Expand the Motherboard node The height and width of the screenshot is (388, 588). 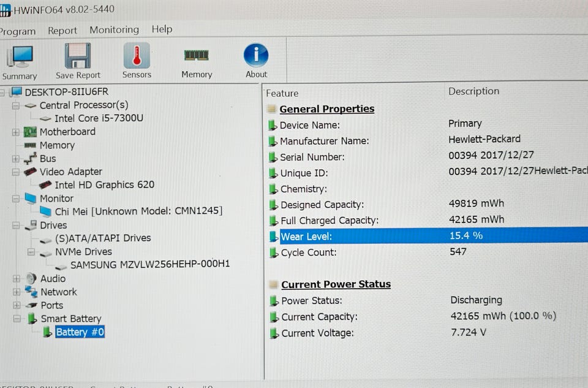[15, 132]
